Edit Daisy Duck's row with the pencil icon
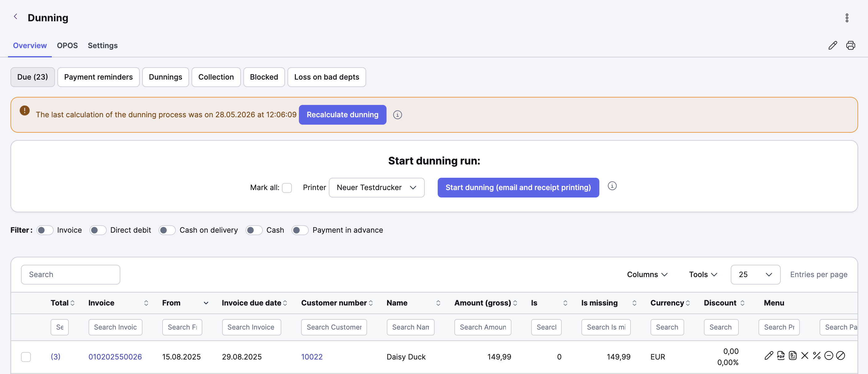This screenshot has width=868, height=374. coord(769,356)
